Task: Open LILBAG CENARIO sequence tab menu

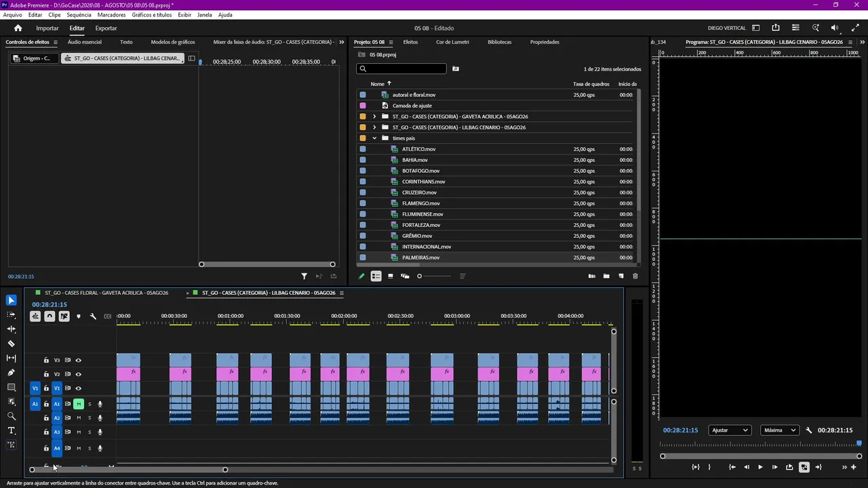Action: point(342,293)
